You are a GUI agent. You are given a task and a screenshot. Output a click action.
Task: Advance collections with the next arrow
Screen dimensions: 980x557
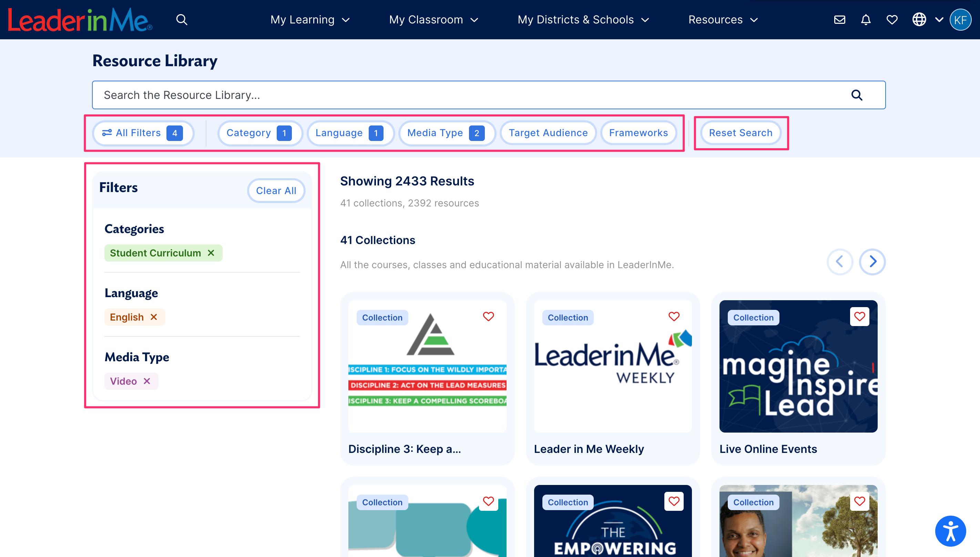point(872,261)
